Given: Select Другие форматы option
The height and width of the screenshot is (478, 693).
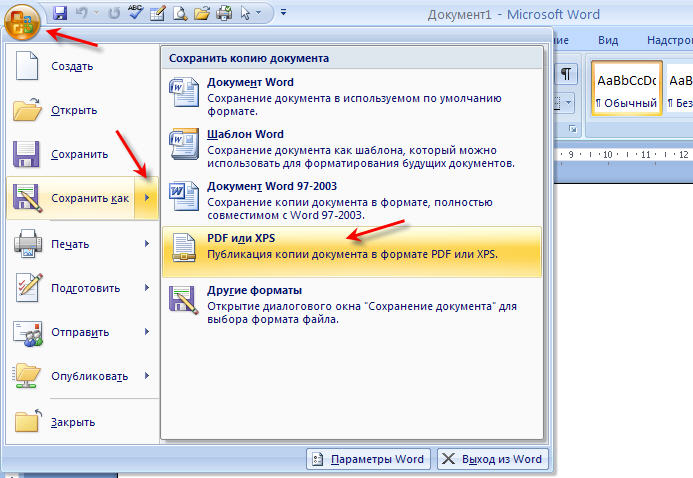Looking at the screenshot, I should click(x=352, y=304).
